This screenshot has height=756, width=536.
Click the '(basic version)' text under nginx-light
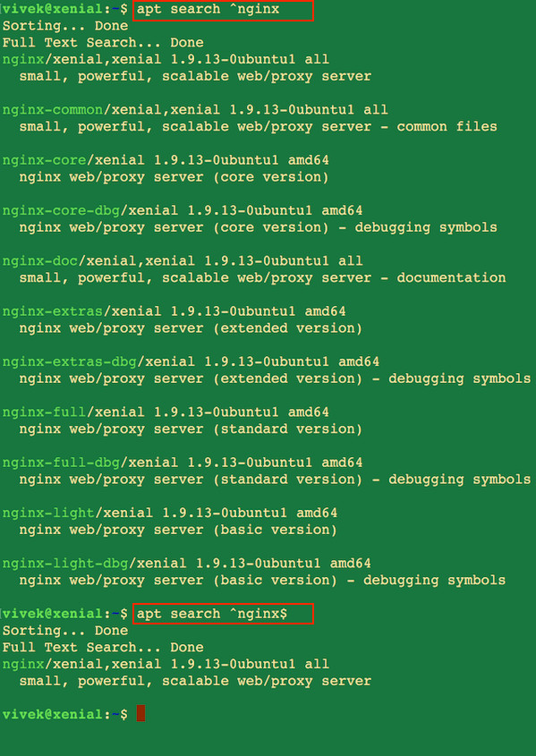tap(276, 531)
